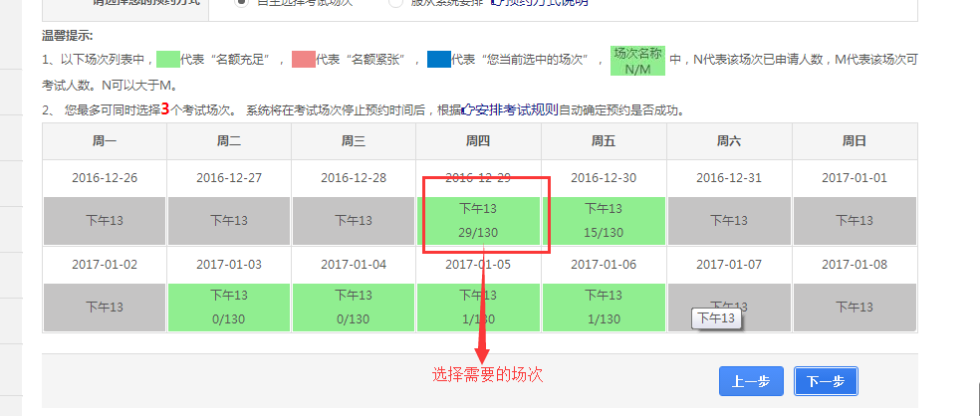
Task: Choose the 2017-01-05 Thursday afternoon session
Action: 478,307
